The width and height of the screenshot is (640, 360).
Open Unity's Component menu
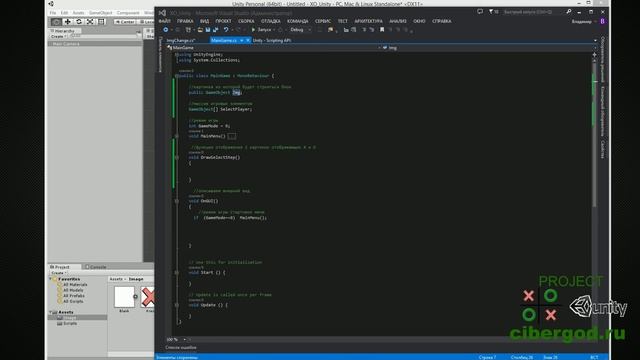coord(128,13)
